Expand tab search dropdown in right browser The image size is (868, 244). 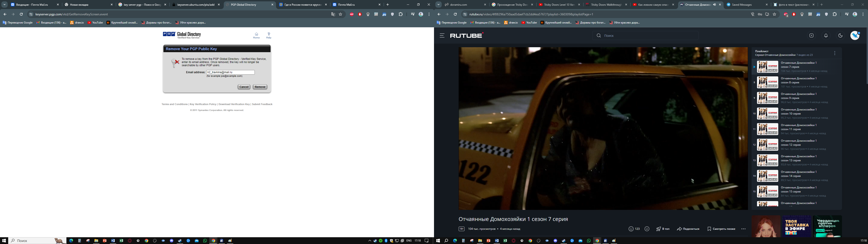coord(438,5)
